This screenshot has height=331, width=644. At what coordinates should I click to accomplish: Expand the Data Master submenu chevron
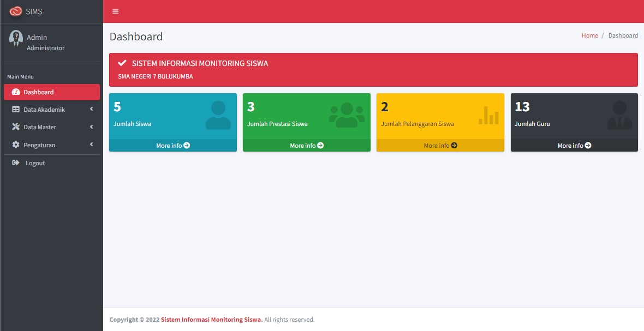click(91, 127)
